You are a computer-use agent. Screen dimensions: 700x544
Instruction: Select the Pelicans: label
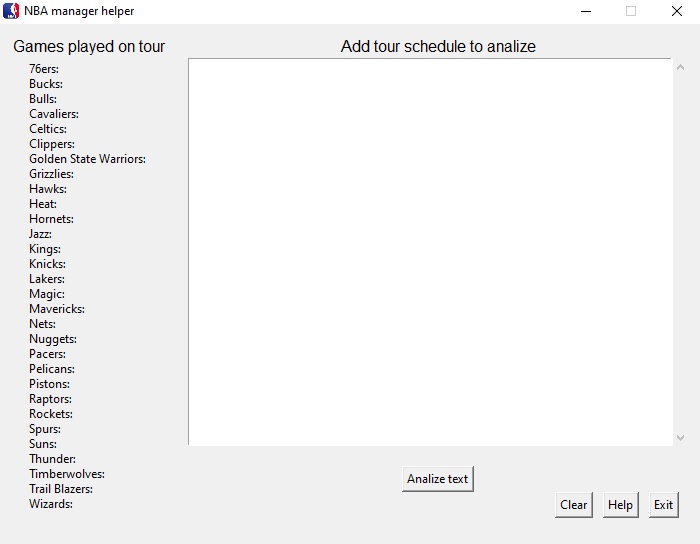[52, 369]
